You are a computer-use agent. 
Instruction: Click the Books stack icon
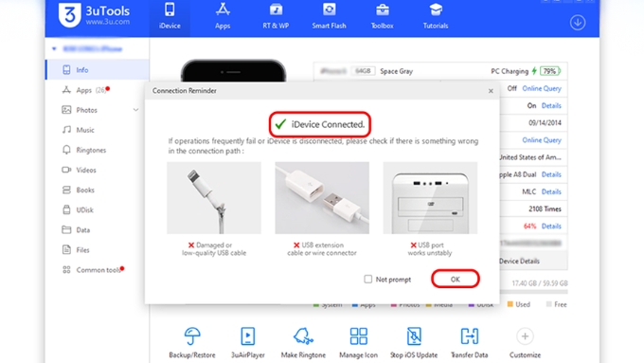66,190
